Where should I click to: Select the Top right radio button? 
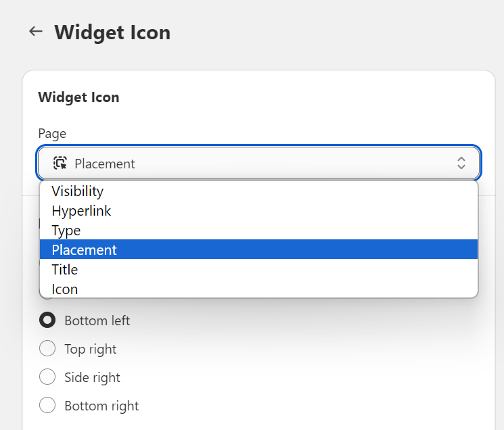coord(47,349)
